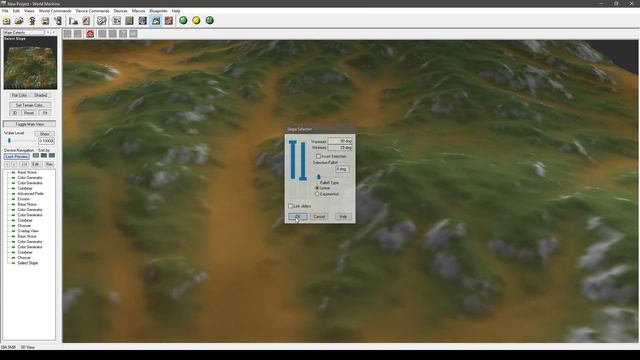Select the Erosion device in list
This screenshot has width=640, height=360.
23,199
